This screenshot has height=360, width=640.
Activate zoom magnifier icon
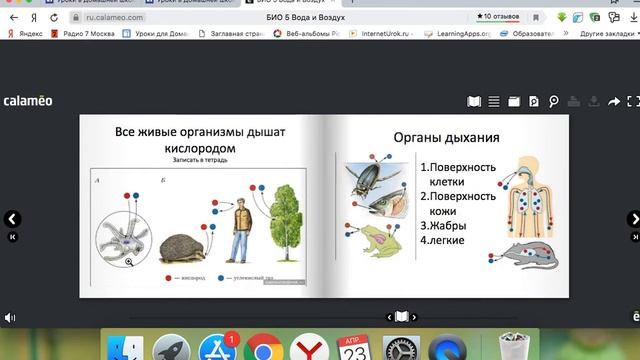click(553, 101)
